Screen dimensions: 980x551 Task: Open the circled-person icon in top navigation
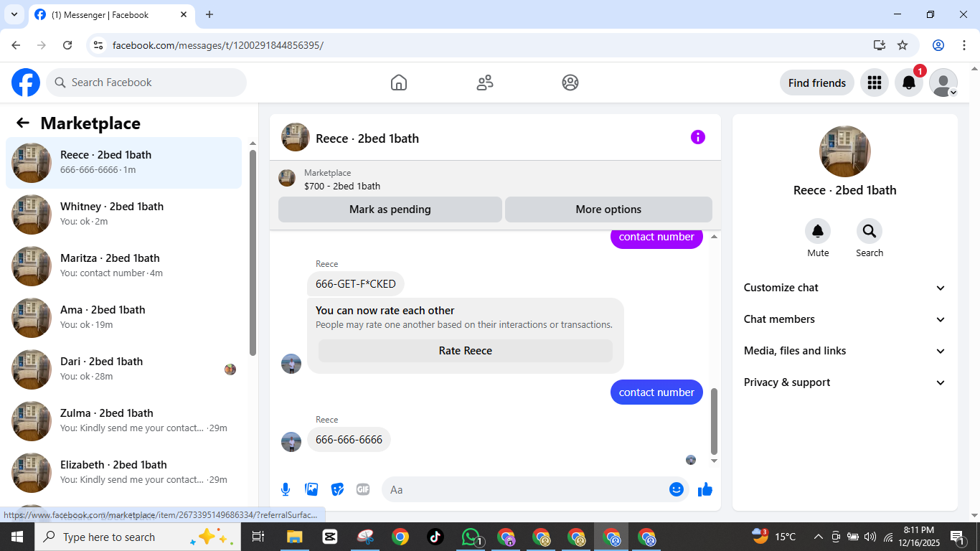point(570,83)
